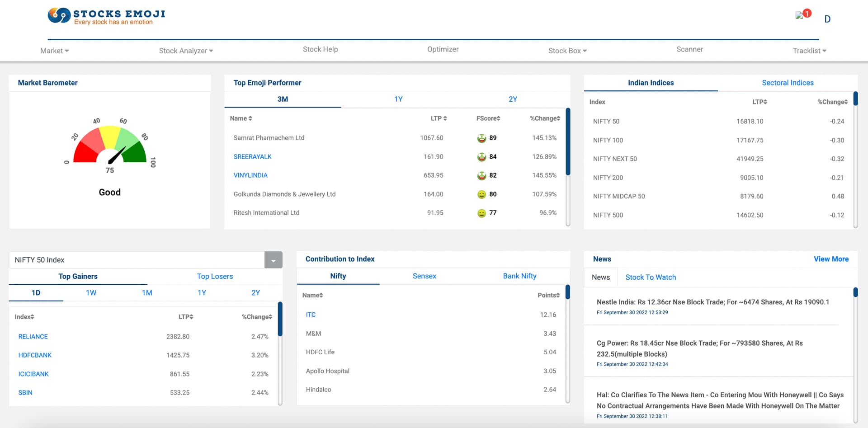
Task: Select the 1W gainers period
Action: (91, 293)
